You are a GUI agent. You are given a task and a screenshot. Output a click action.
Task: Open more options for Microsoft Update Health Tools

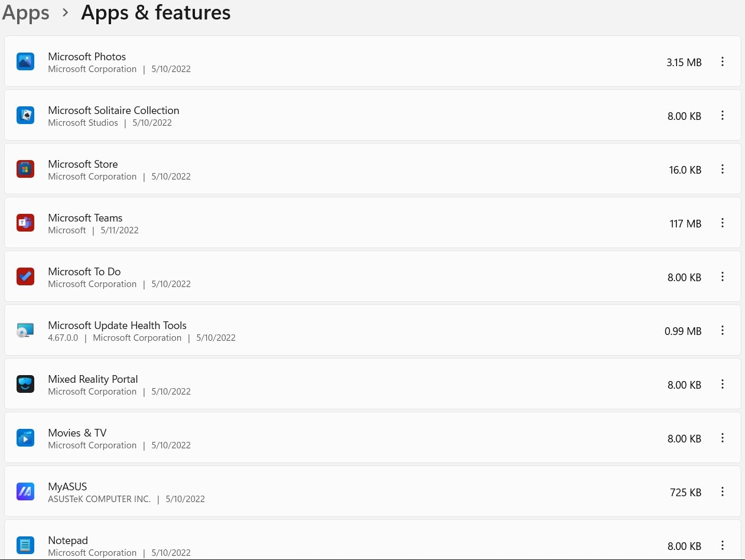pos(722,330)
